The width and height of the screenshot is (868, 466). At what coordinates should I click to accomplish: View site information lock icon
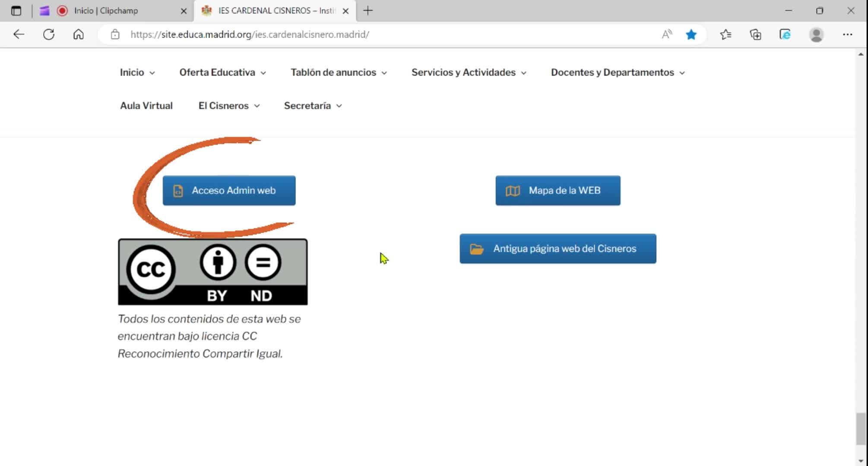pos(115,35)
